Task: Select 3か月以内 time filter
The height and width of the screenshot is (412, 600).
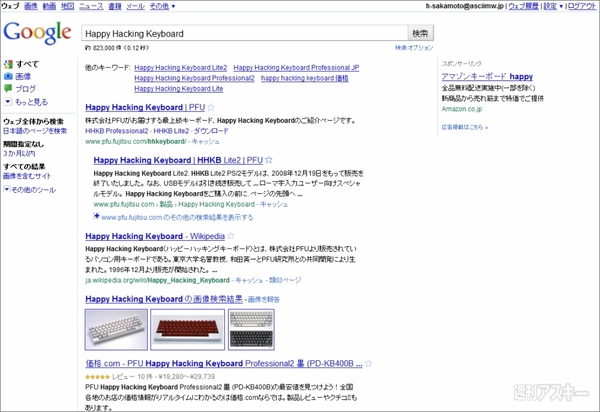Action: coord(19,153)
